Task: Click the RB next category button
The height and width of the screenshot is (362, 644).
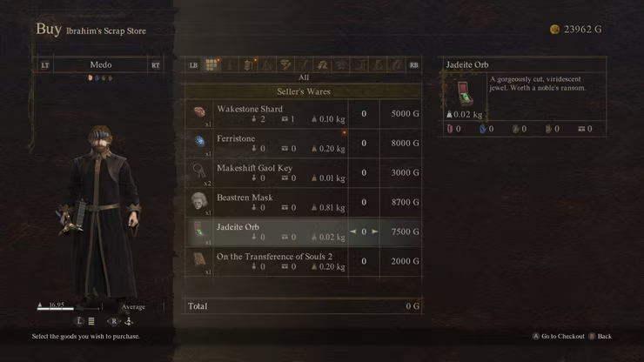Action: pos(413,65)
